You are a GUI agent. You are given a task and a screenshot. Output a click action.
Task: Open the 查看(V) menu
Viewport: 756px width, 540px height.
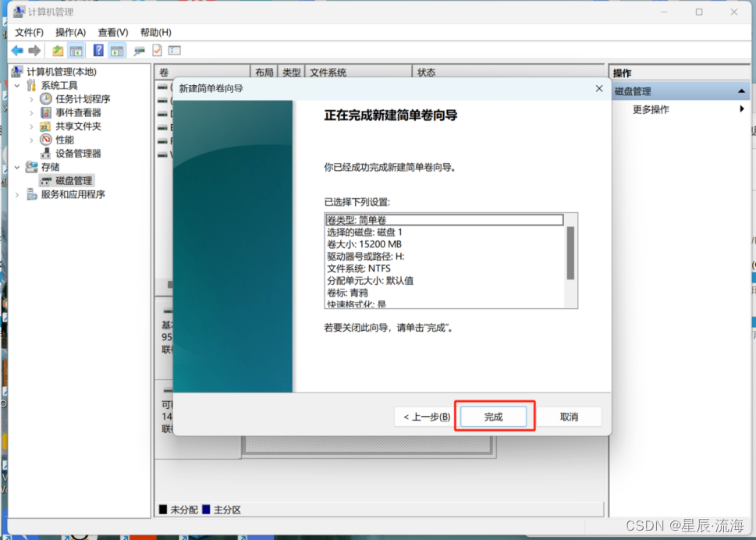[x=113, y=32]
